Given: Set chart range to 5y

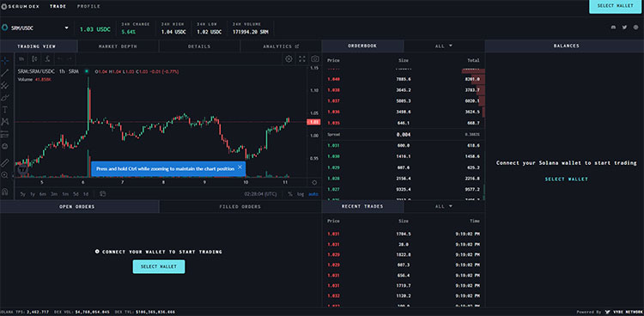Looking at the screenshot, I should tap(22, 194).
